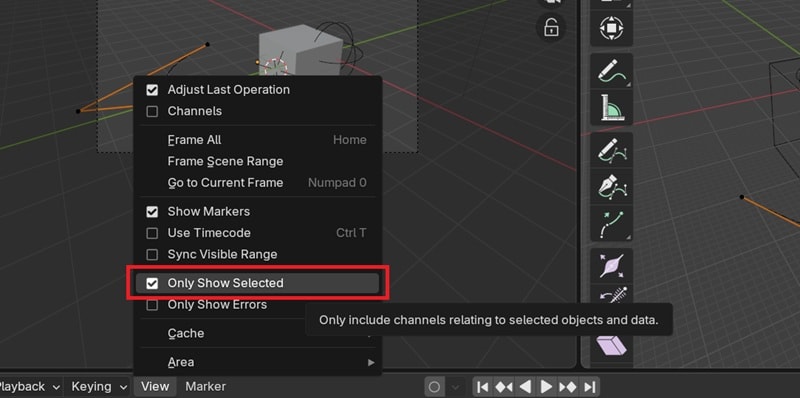This screenshot has height=398, width=800.
Task: Toggle the Adjust Last Operation checkbox
Action: click(x=152, y=90)
